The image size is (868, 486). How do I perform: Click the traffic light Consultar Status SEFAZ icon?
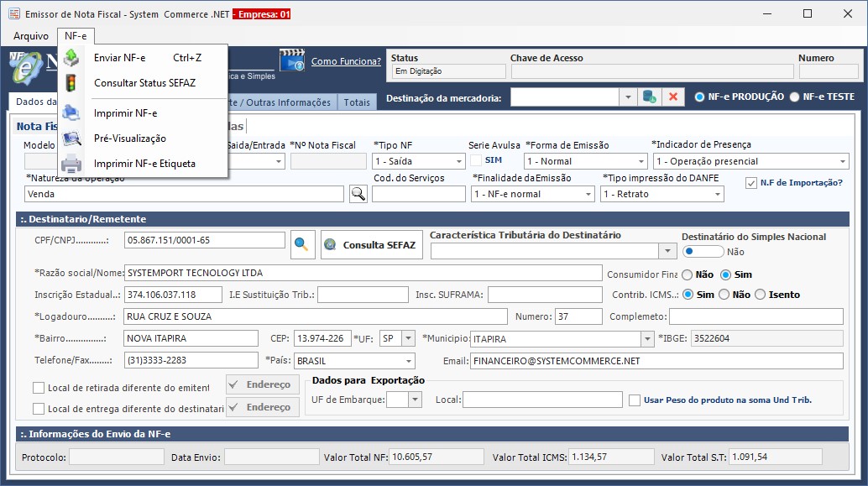point(71,83)
